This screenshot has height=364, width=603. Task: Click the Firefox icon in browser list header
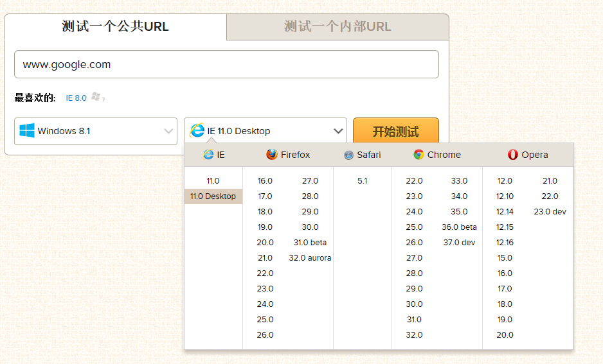tap(272, 154)
